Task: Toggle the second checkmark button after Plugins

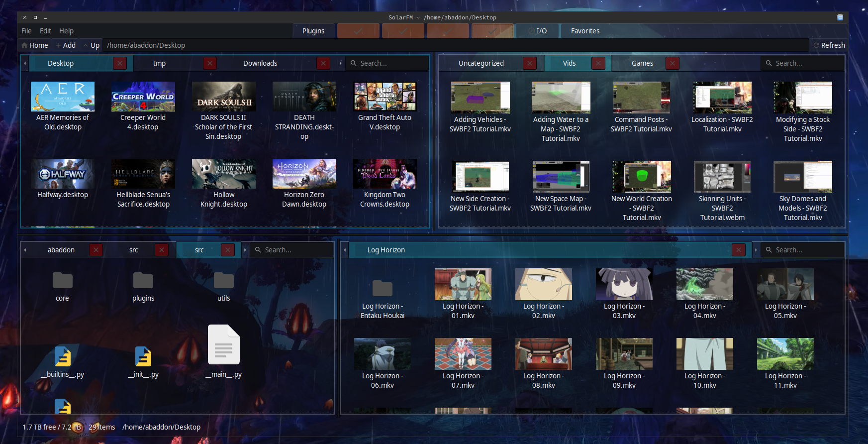Action: [403, 31]
